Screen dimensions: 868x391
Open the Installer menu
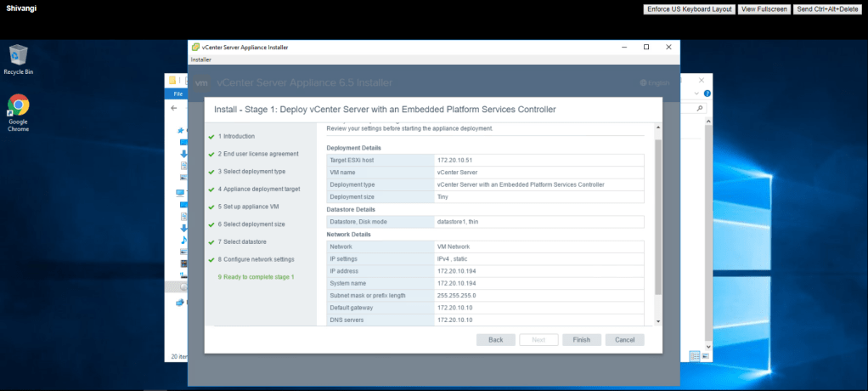tap(201, 59)
